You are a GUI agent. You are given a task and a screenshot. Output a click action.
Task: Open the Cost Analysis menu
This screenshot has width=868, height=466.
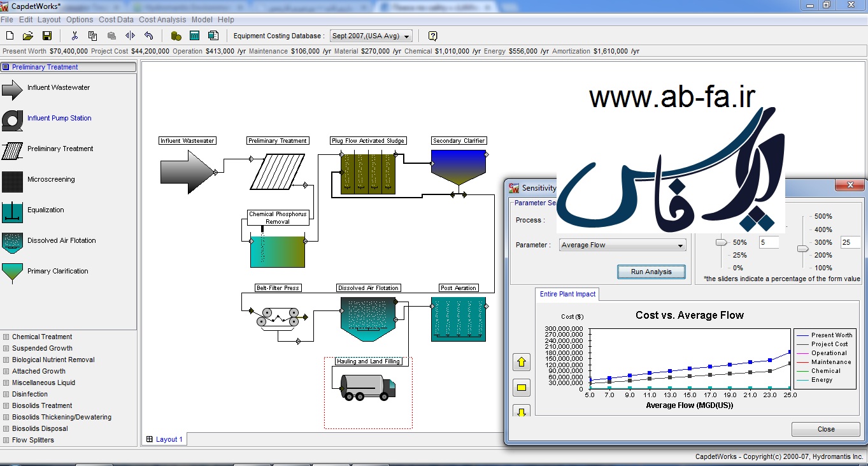[162, 20]
